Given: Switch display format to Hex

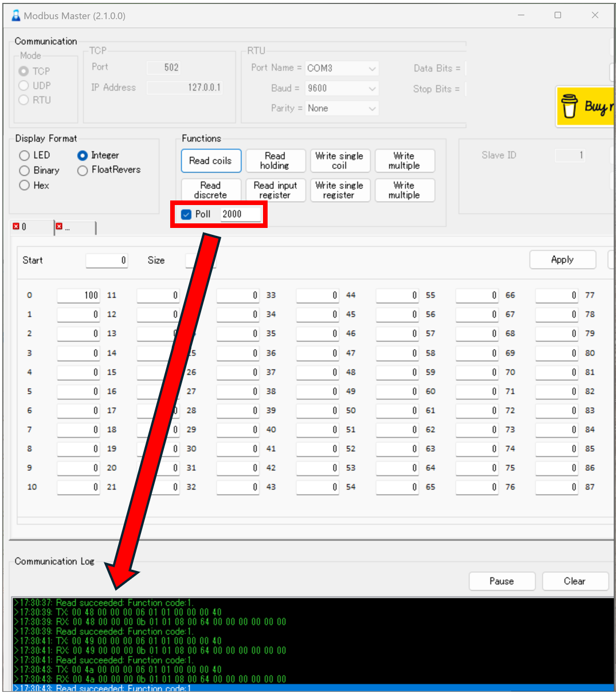Looking at the screenshot, I should (x=24, y=185).
